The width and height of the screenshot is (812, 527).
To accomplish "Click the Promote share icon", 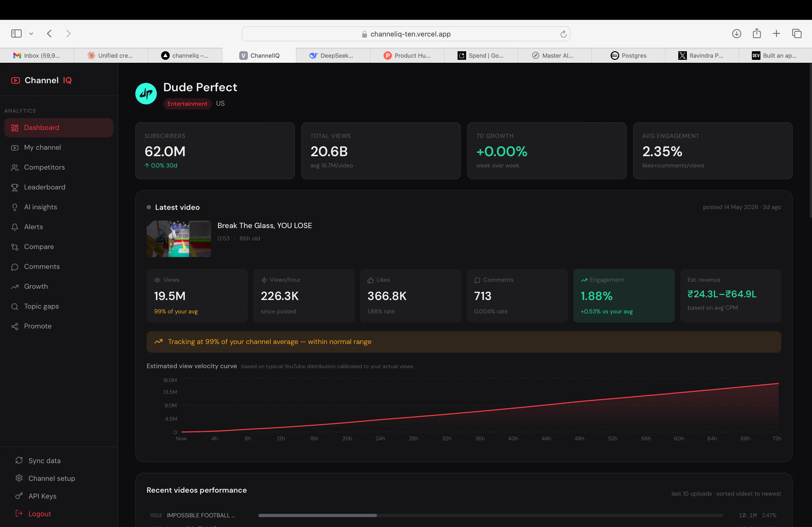I will pyautogui.click(x=15, y=326).
